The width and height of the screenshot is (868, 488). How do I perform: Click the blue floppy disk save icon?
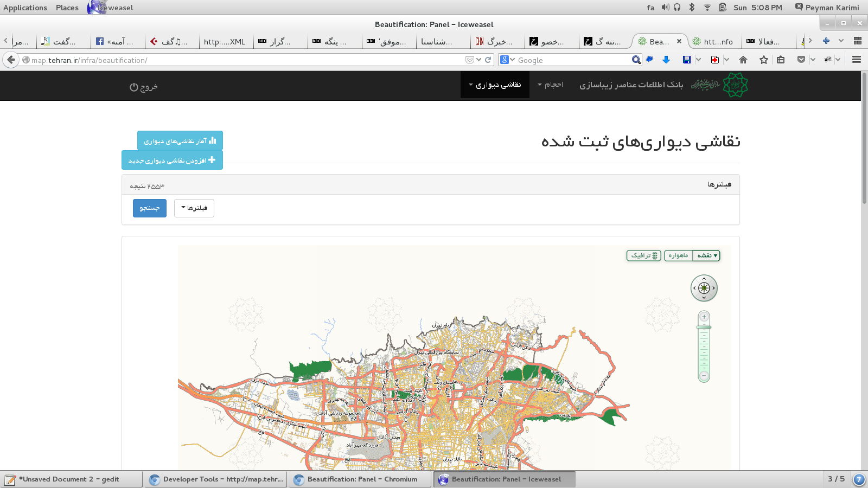(687, 60)
